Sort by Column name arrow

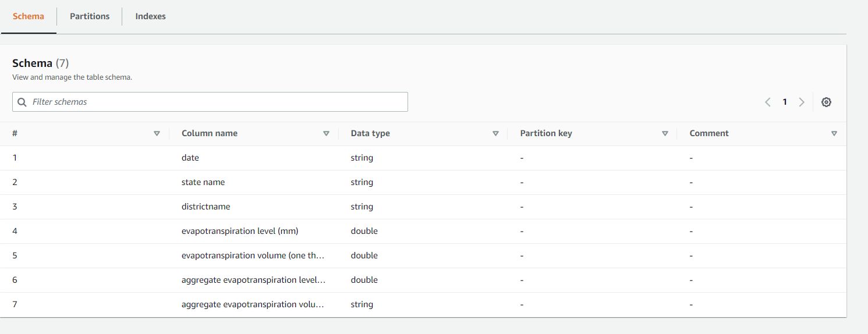pos(326,133)
